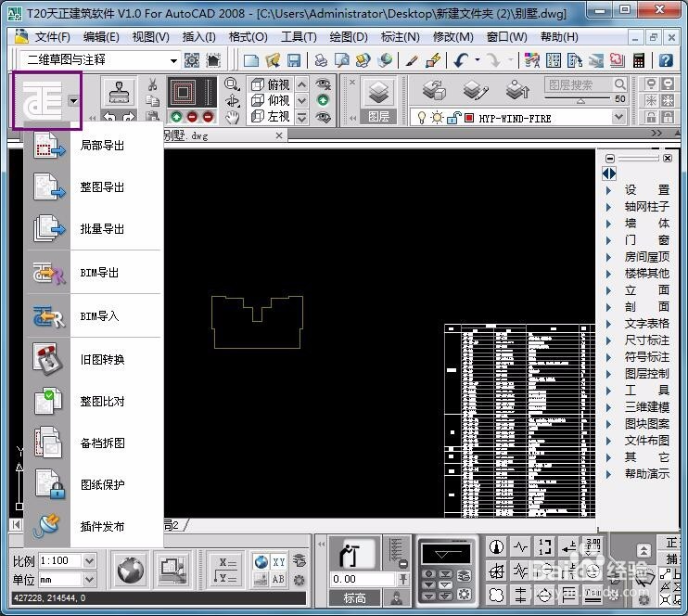Click the match properties brush icon
The height and width of the screenshot is (616, 688).
(412, 60)
